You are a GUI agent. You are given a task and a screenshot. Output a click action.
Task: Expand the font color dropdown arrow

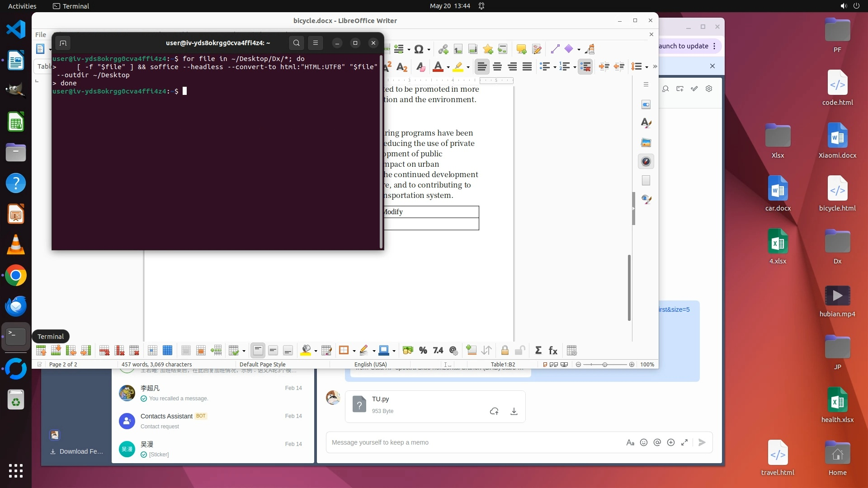(448, 67)
